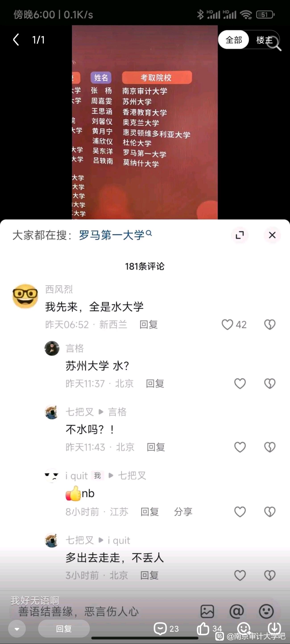Open the comment bubble icon showing 23
Image resolution: width=290 pixels, height=644 pixels.
click(x=166, y=628)
